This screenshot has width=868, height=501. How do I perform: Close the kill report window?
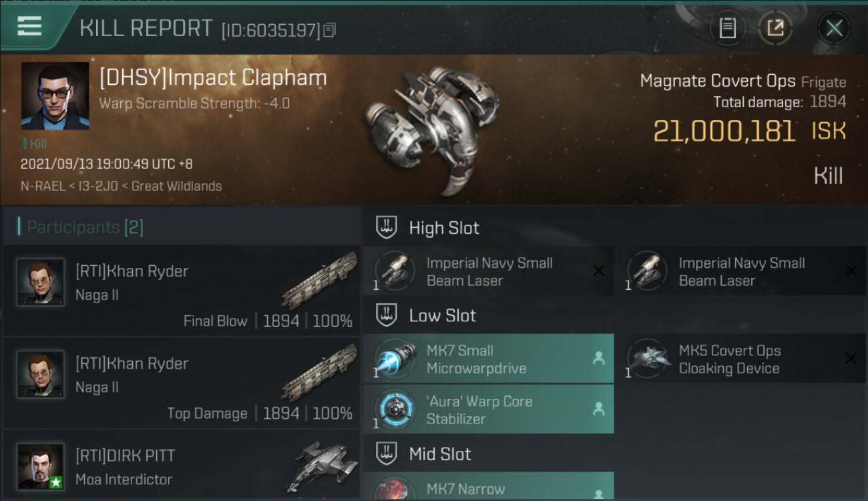click(x=834, y=28)
